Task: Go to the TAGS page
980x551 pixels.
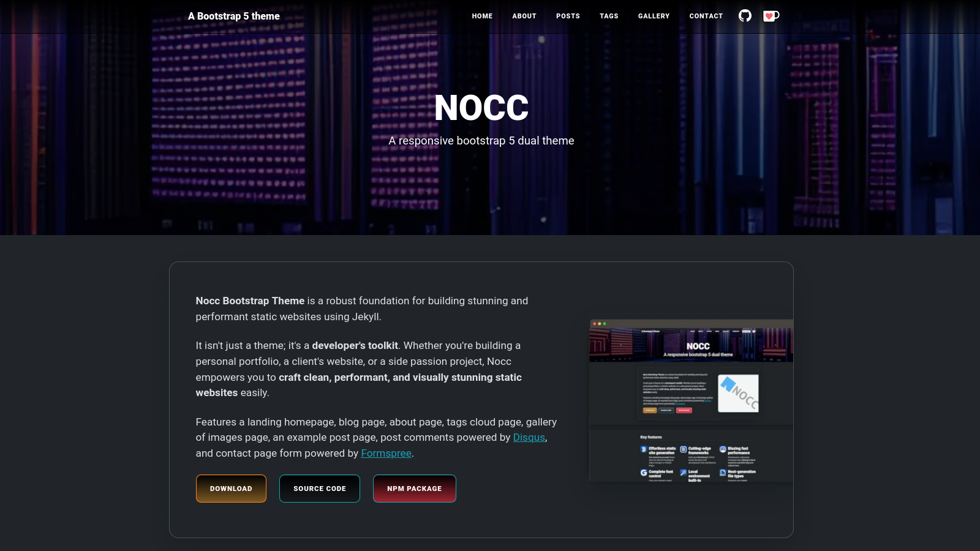Action: pos(609,16)
